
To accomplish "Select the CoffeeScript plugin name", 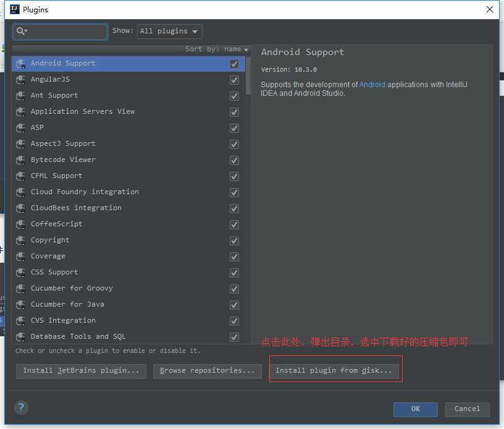I will [x=57, y=224].
